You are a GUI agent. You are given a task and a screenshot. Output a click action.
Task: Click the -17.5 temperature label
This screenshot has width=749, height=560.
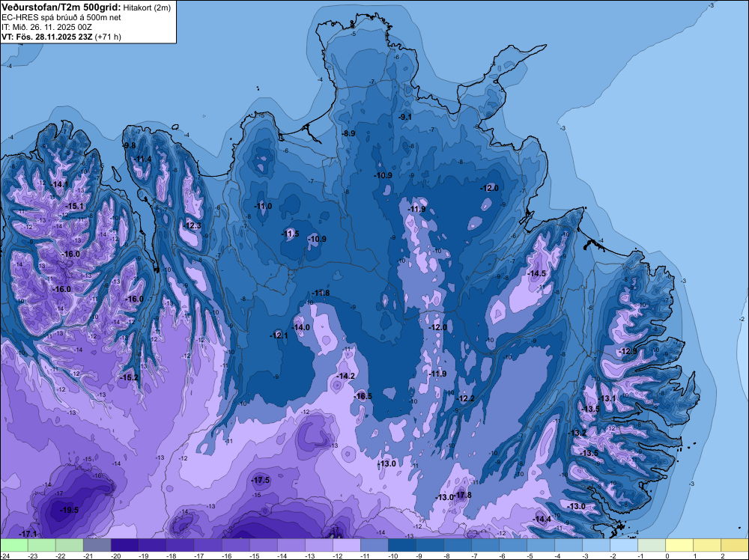261,481
